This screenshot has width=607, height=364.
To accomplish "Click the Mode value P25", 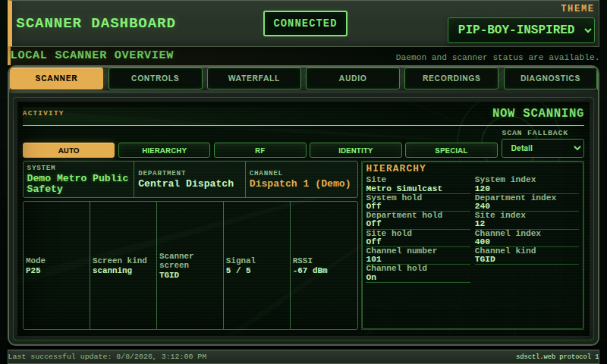I will click(x=33, y=271).
